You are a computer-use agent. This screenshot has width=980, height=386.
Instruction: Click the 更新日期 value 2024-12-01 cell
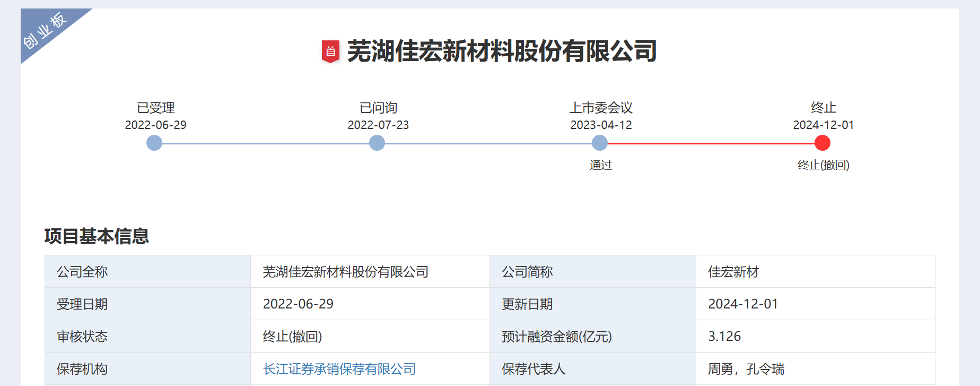[x=743, y=304]
